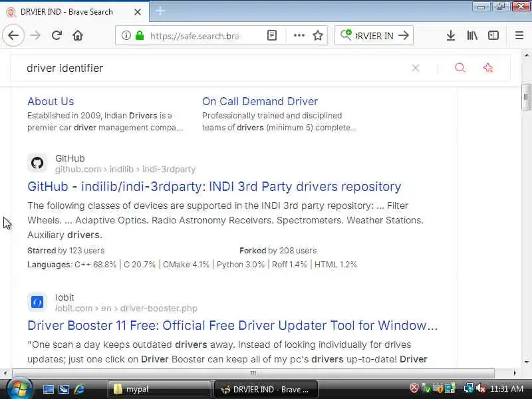Image resolution: width=532 pixels, height=399 pixels.
Task: Click the scroll up arrow
Action: point(526,55)
